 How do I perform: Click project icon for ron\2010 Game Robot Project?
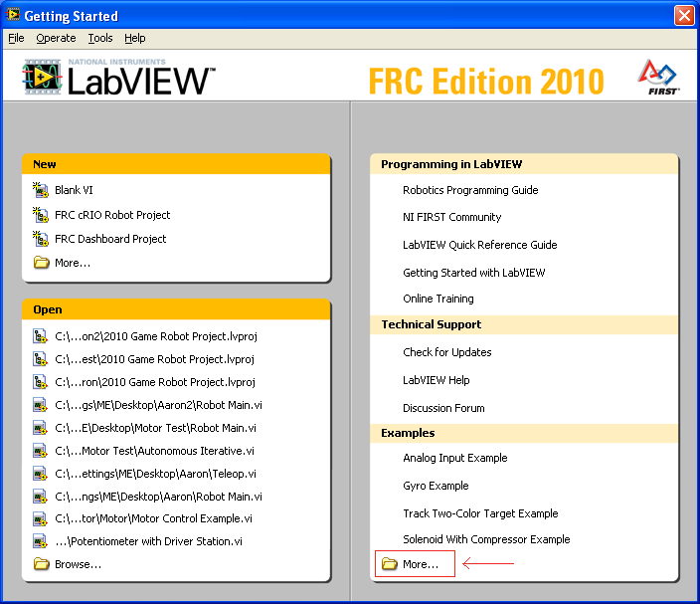tap(40, 382)
